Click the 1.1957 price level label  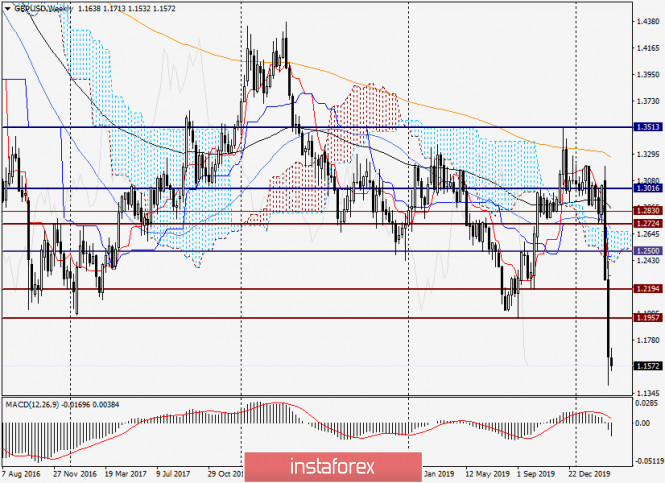pyautogui.click(x=648, y=317)
